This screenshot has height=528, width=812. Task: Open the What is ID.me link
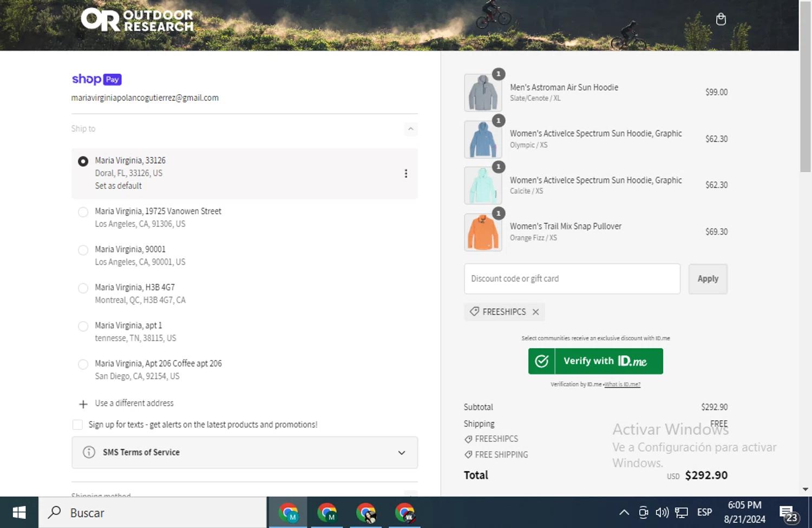(622, 384)
